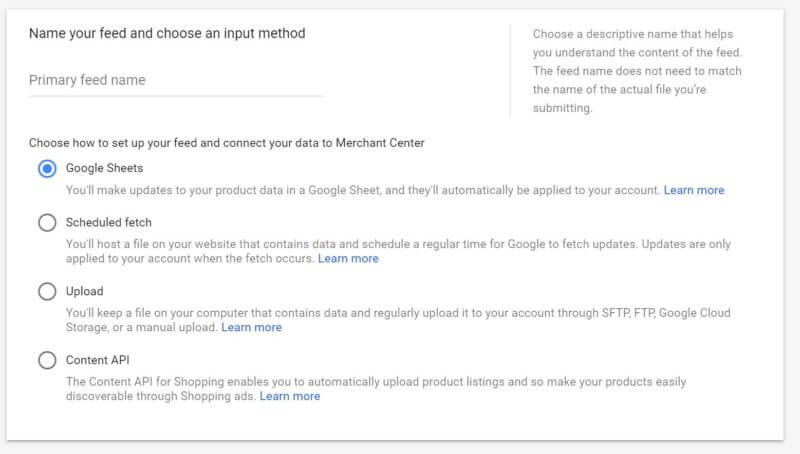Click the 'Scheduled fetch' option label text
The width and height of the screenshot is (800, 454).
[109, 222]
